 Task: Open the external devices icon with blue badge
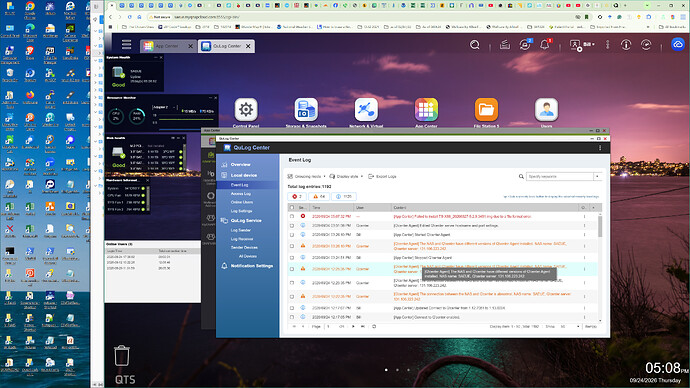(x=525, y=45)
